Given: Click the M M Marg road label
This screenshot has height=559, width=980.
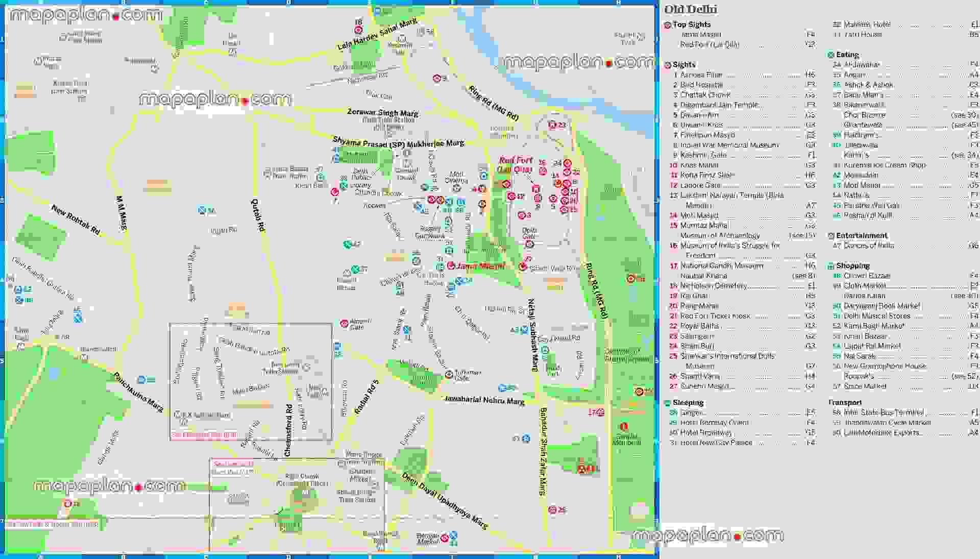Looking at the screenshot, I should pos(121,214).
